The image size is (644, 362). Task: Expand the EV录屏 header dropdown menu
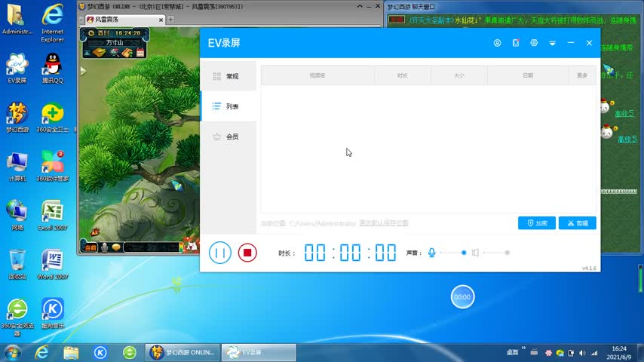click(552, 43)
